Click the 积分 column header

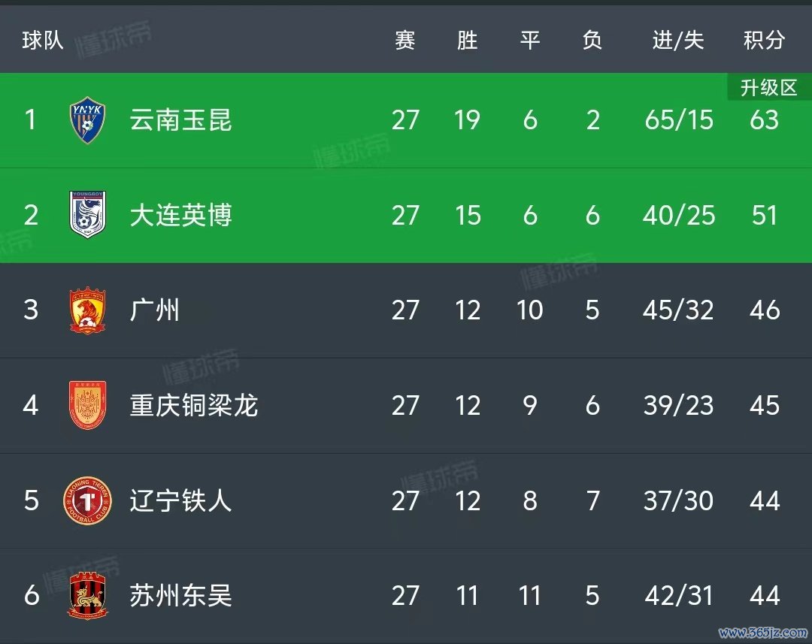[x=765, y=41]
